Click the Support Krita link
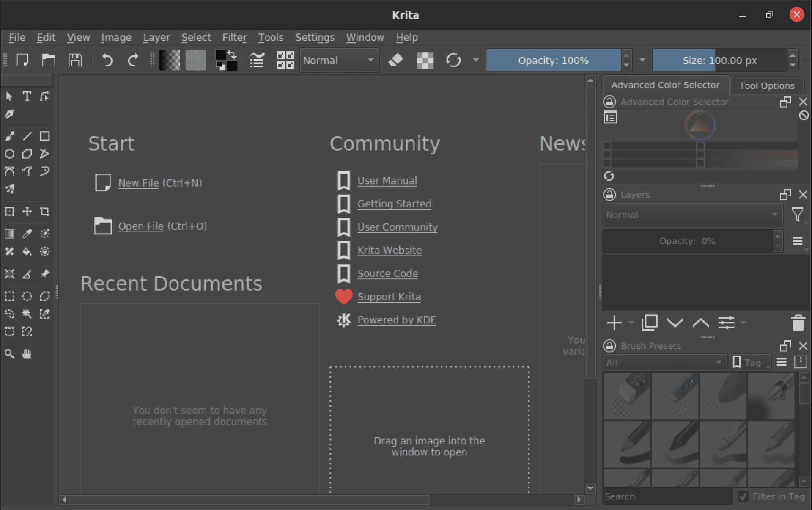812x510 pixels. pyautogui.click(x=389, y=296)
